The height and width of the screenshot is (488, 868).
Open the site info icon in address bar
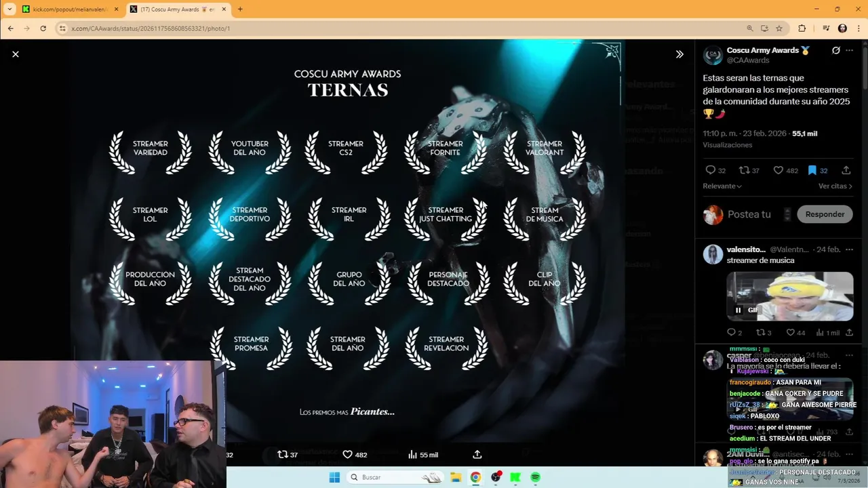62,28
